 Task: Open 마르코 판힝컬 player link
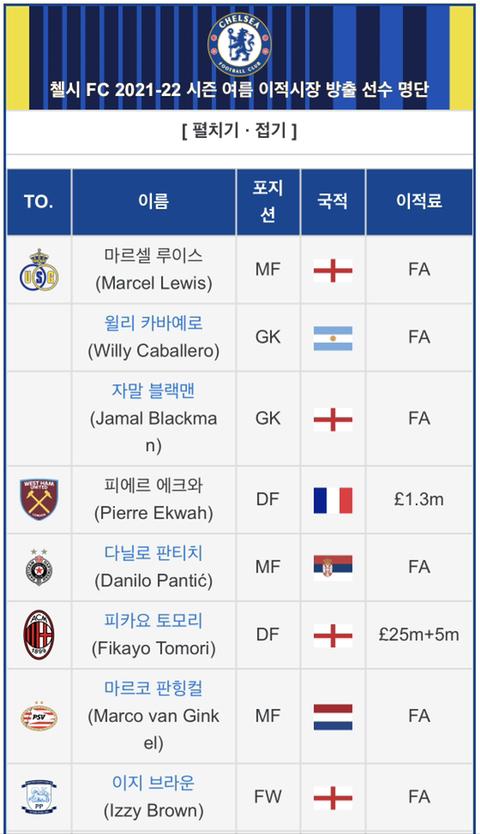pyautogui.click(x=154, y=688)
